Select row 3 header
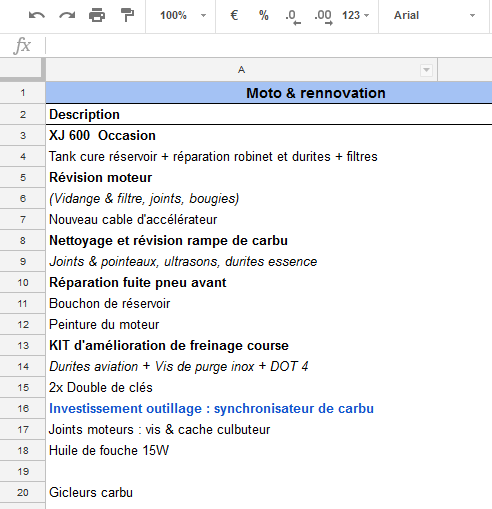Viewport: 492px width, 509px height. 22,135
